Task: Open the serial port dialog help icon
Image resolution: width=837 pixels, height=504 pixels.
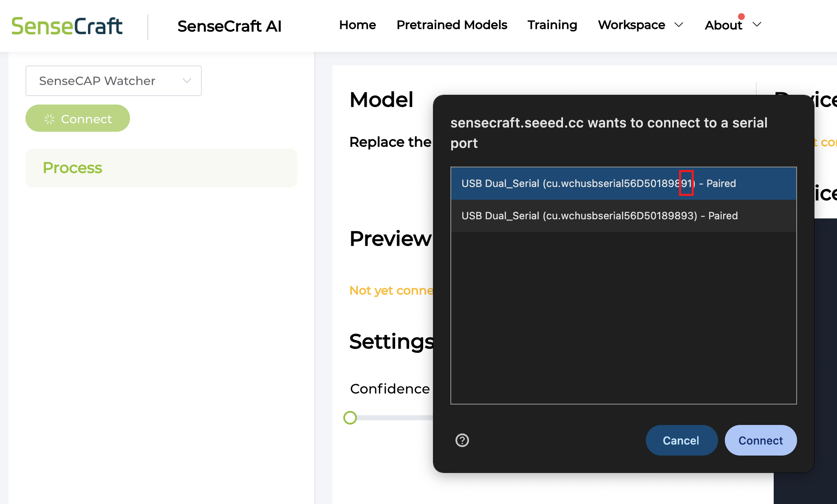Action: (462, 440)
